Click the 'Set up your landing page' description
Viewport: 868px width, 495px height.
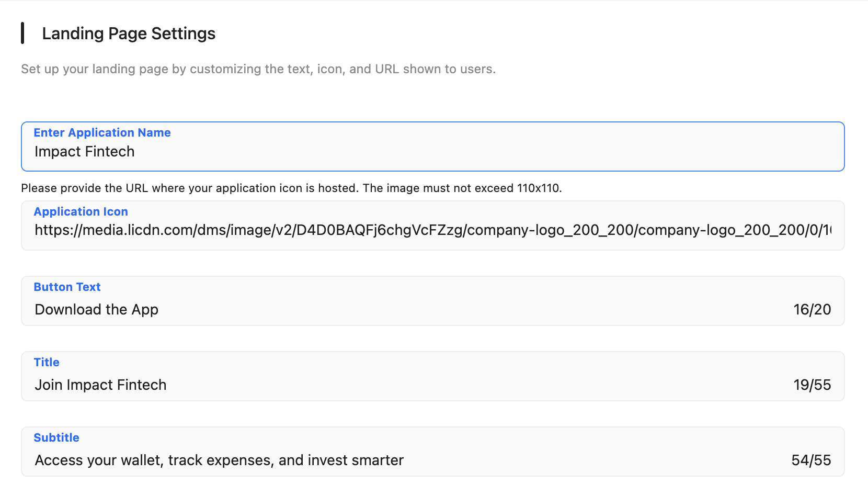coord(258,69)
